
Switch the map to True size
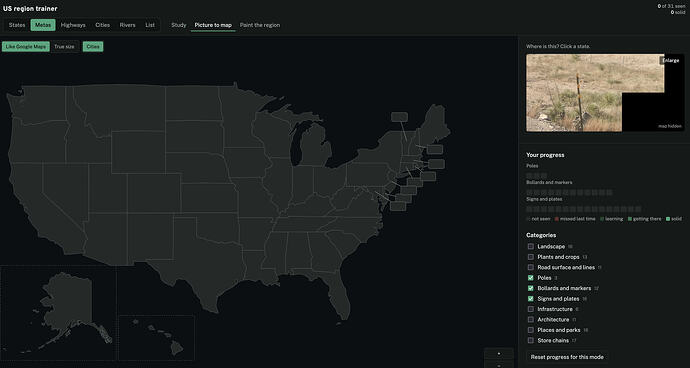pyautogui.click(x=64, y=47)
